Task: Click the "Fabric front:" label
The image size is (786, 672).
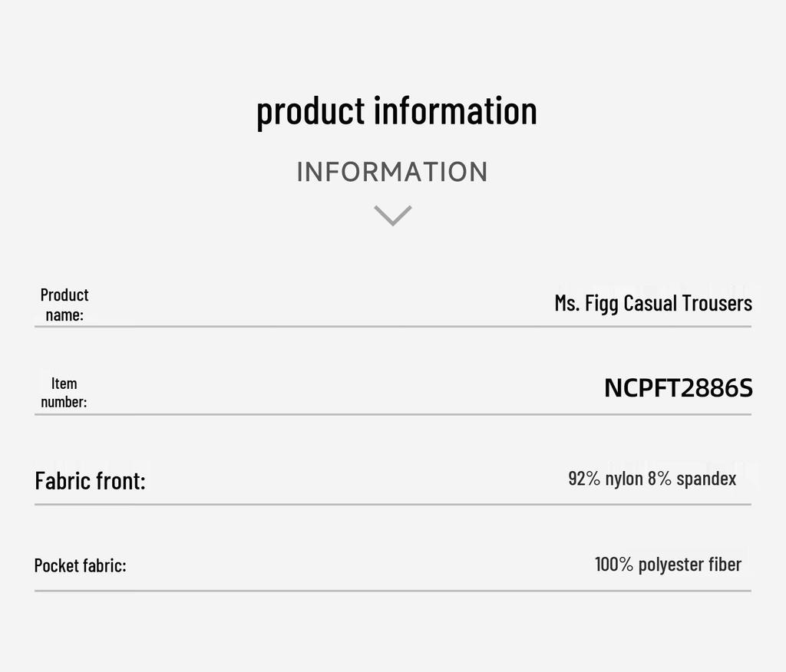Action: (x=90, y=481)
